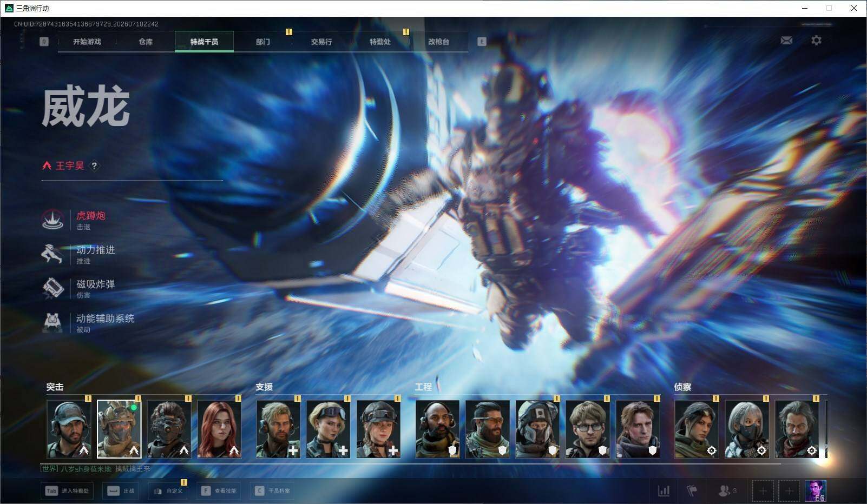Switch to the 仓库 tab

point(146,42)
